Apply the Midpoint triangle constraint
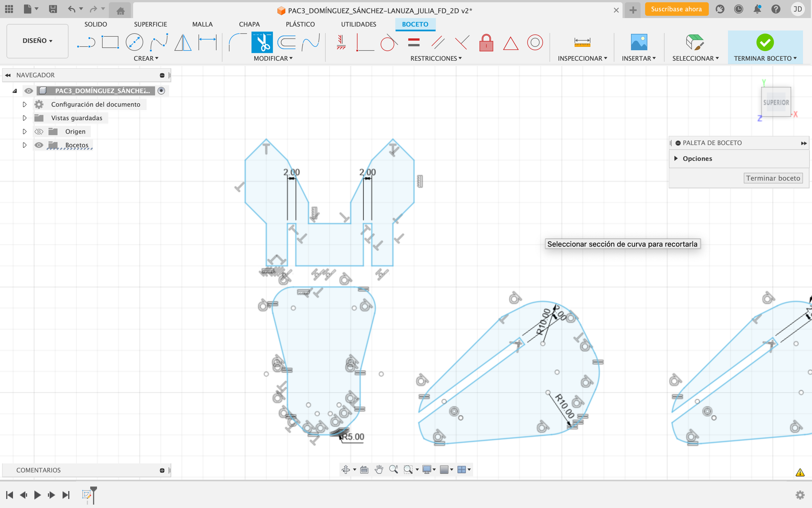Screen dimensions: 812x508 (x=511, y=43)
